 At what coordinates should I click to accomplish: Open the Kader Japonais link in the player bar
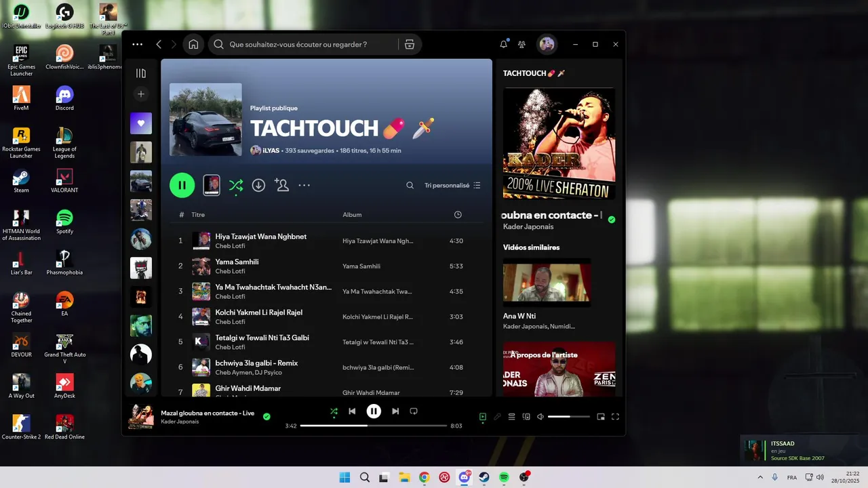point(180,422)
